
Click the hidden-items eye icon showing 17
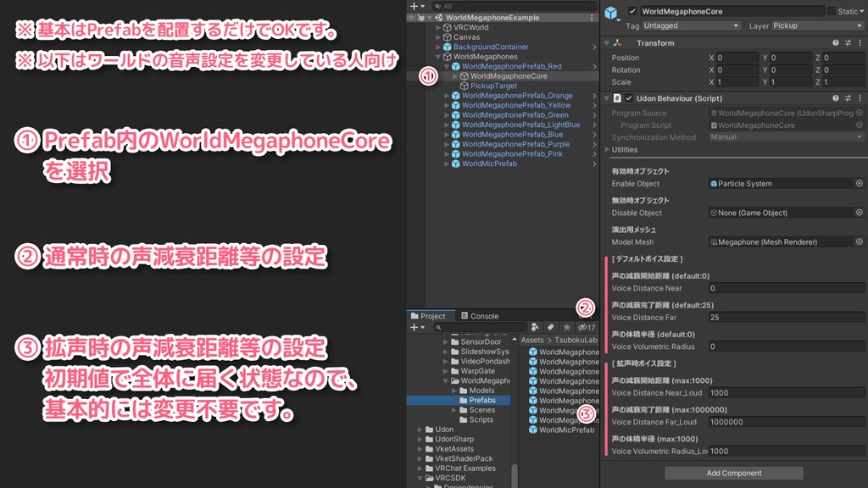point(587,327)
